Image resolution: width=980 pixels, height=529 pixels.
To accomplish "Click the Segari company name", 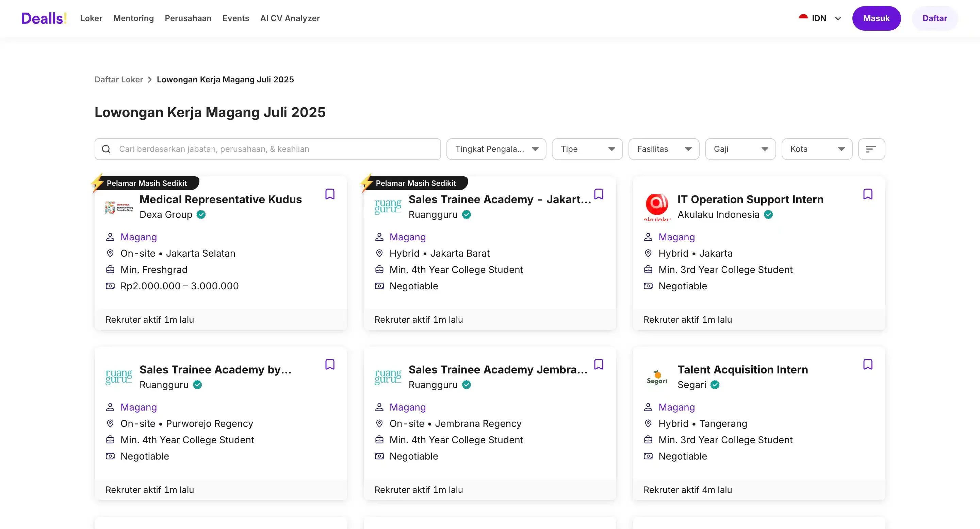I will (692, 385).
